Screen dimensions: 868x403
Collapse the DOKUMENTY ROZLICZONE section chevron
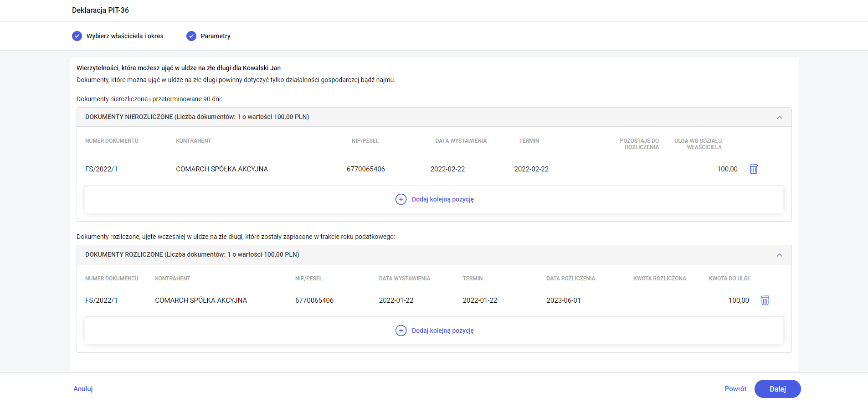779,255
